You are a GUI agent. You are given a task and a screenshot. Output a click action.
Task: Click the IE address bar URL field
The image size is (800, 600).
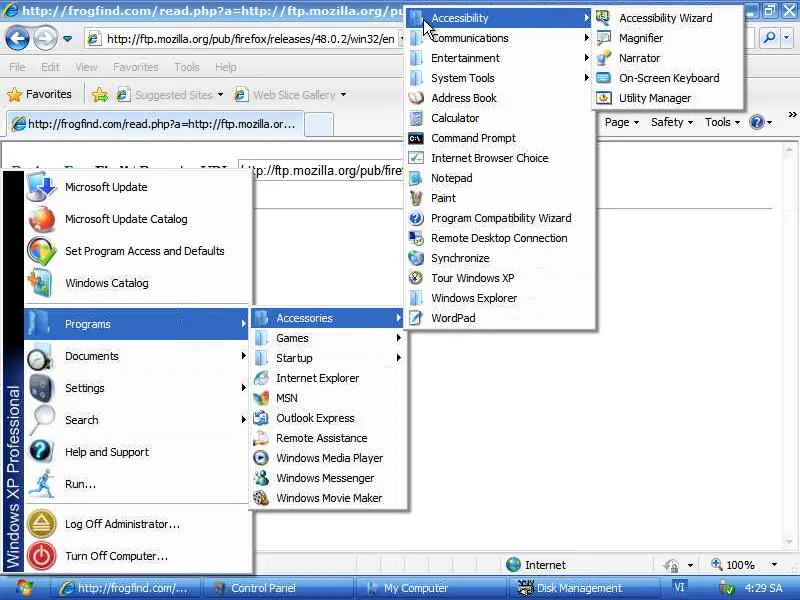pos(245,39)
